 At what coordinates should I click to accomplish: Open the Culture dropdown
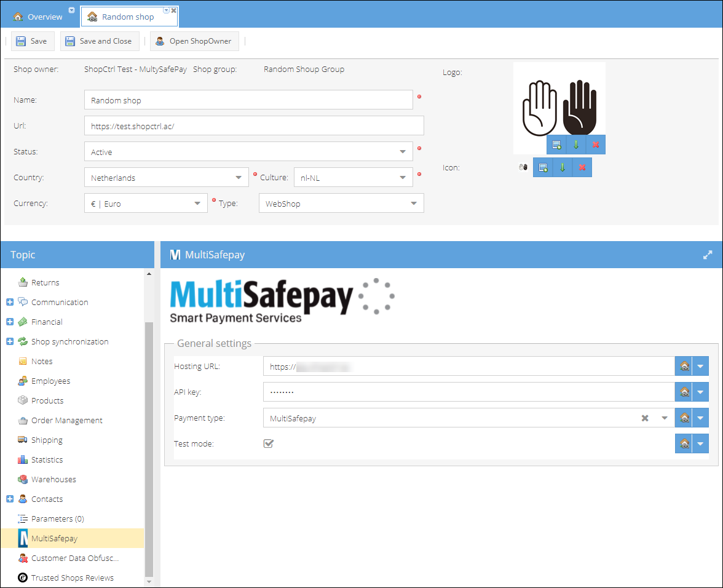403,178
